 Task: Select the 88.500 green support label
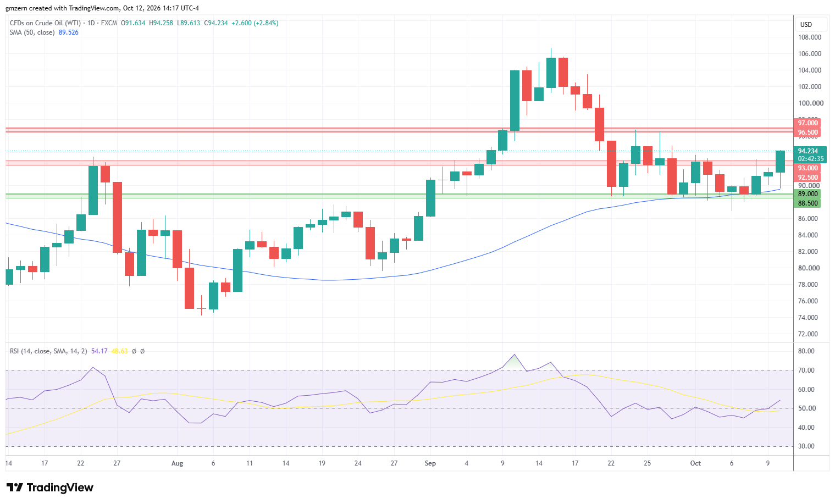tap(808, 203)
